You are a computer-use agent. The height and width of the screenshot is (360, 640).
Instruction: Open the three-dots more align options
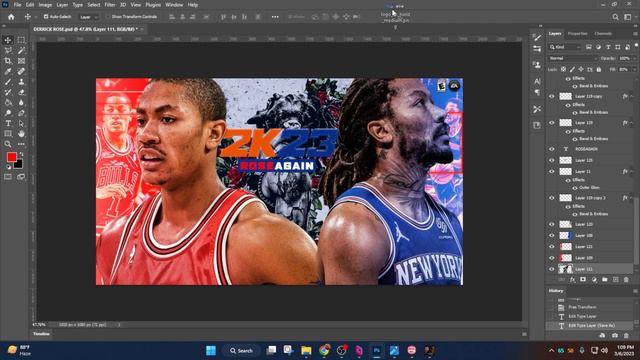[x=275, y=17]
